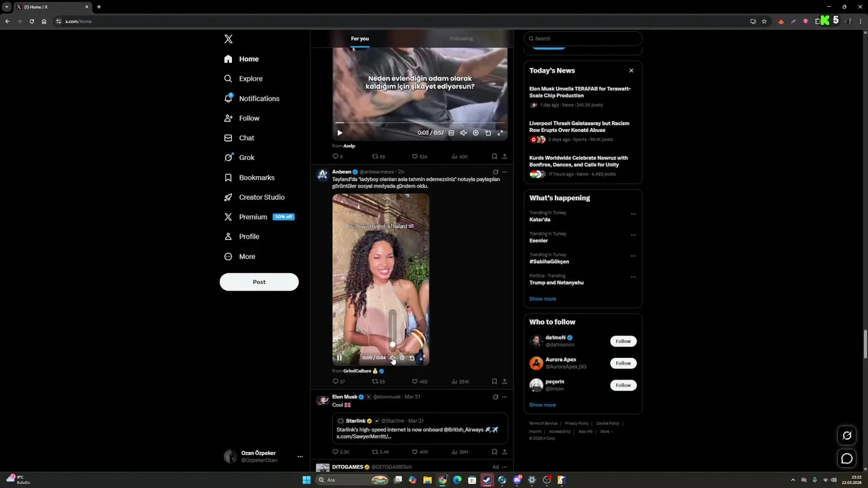The image size is (868, 488).
Task: Play the Andp video
Action: (340, 133)
